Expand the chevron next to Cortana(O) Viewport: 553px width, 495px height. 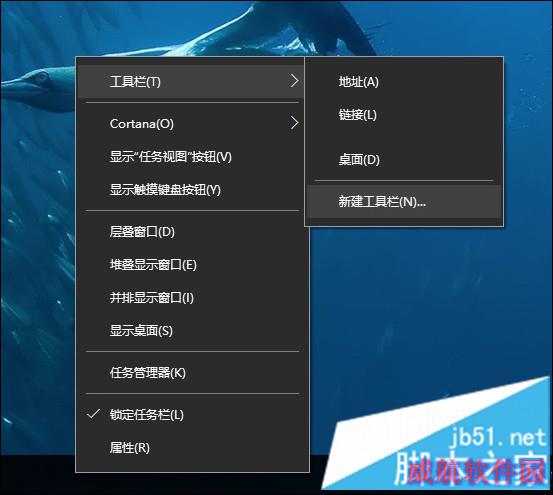pyautogui.click(x=294, y=123)
